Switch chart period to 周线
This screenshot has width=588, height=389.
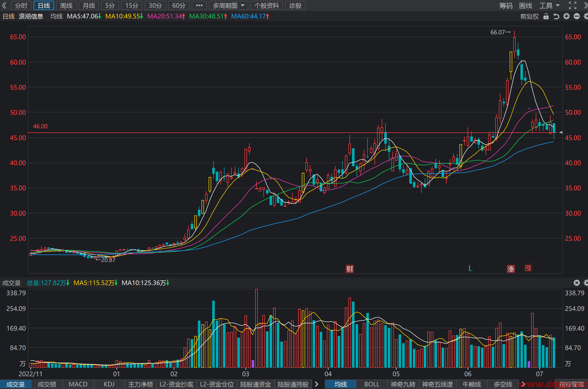tap(66, 5)
